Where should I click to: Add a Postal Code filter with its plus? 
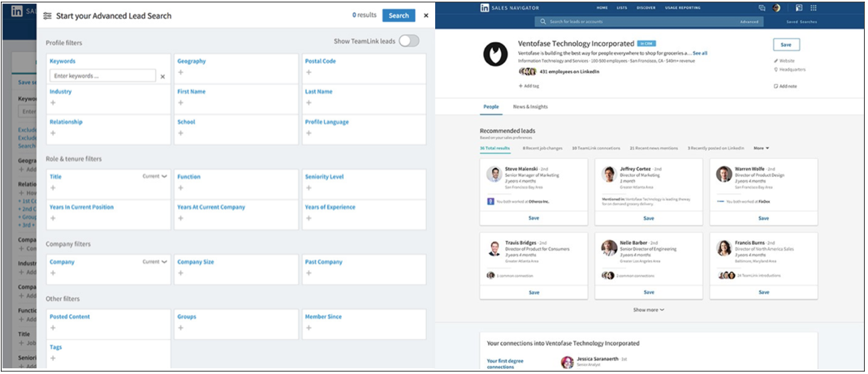[309, 72]
